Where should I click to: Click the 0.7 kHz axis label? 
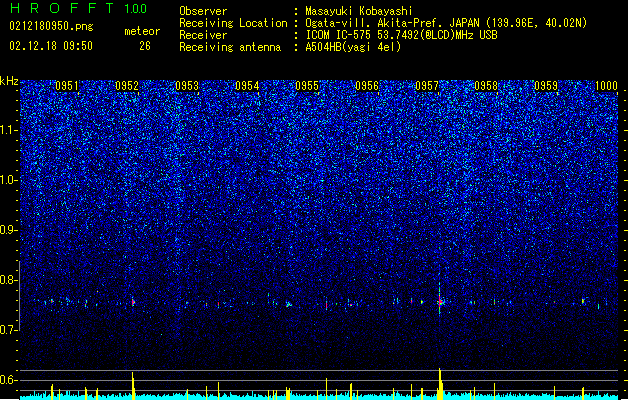click(x=9, y=330)
